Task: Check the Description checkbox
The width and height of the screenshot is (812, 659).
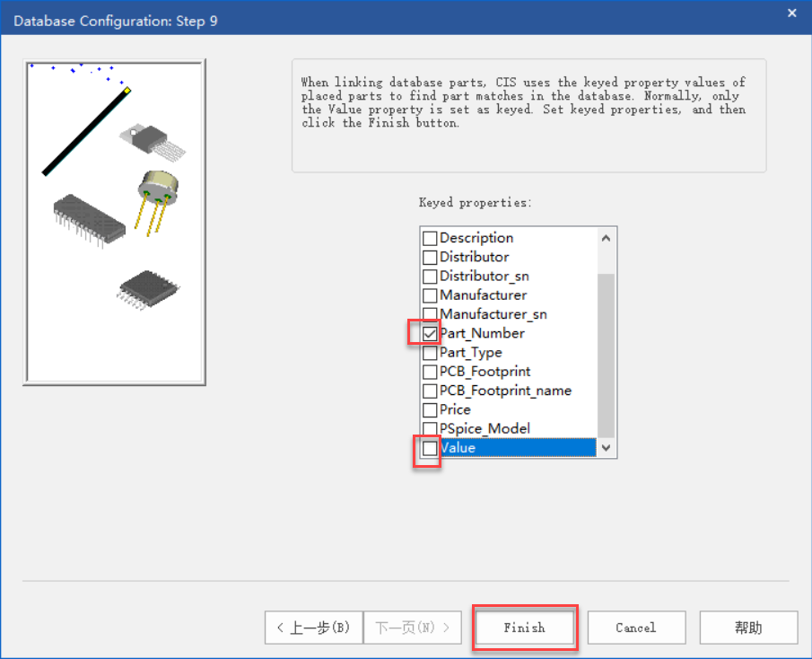Action: [430, 238]
